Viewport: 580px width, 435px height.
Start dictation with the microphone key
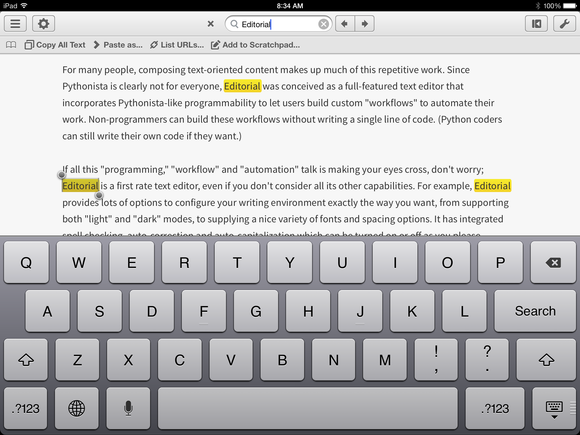pyautogui.click(x=128, y=408)
